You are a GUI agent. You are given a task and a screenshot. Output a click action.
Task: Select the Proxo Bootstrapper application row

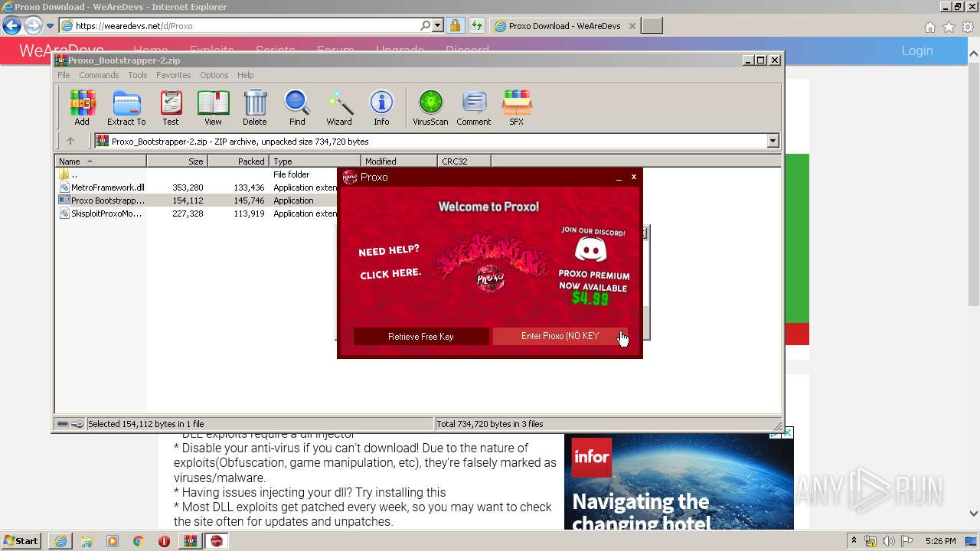pos(197,201)
